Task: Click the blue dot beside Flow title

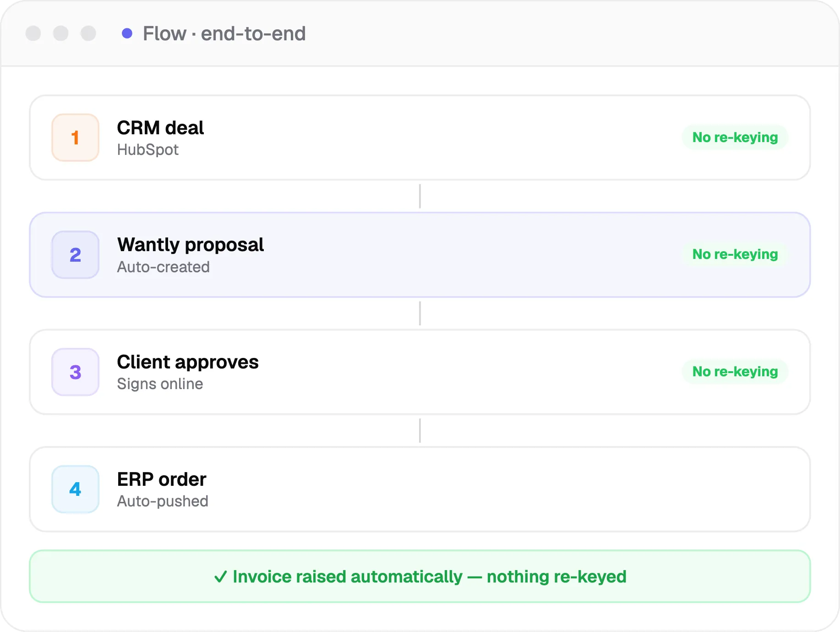Action: (127, 33)
